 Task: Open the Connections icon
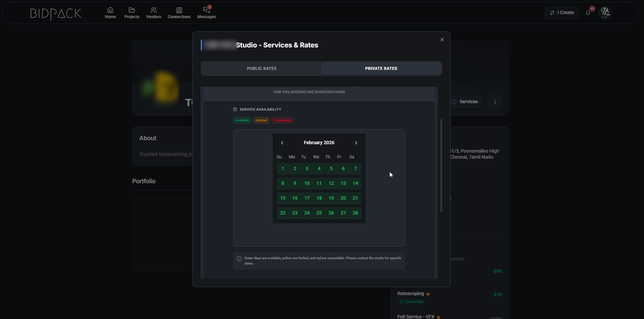(179, 12)
